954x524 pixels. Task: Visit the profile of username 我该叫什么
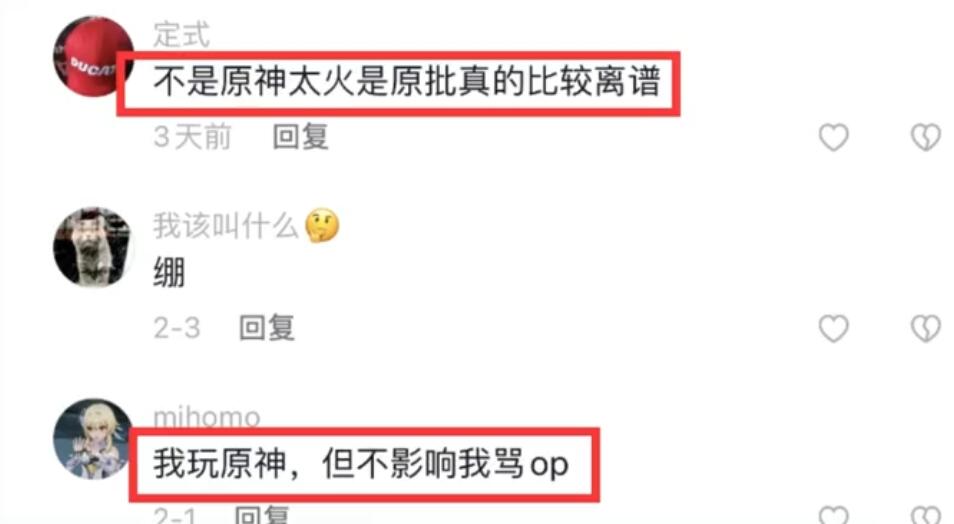tap(226, 226)
